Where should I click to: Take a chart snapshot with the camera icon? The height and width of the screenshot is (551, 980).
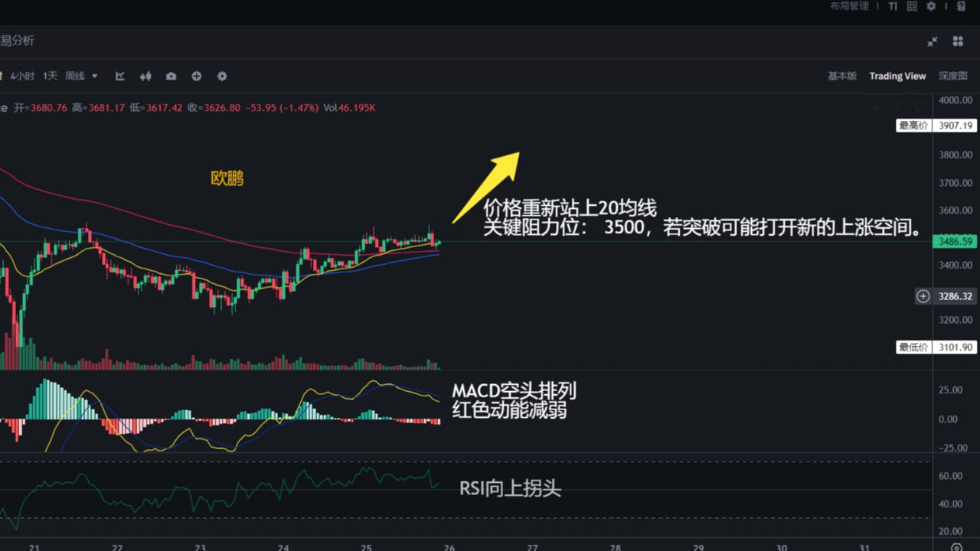(x=171, y=77)
